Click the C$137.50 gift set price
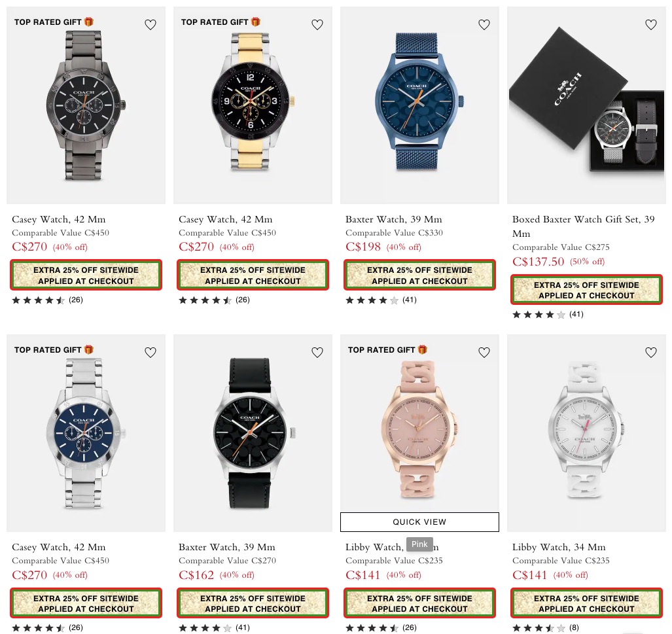The height and width of the screenshot is (634, 672). coord(539,262)
